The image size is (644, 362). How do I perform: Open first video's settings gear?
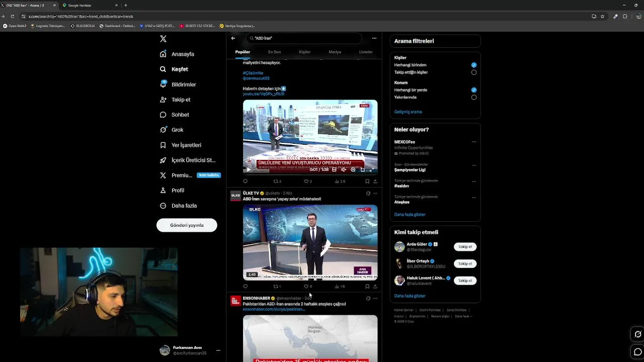353,169
